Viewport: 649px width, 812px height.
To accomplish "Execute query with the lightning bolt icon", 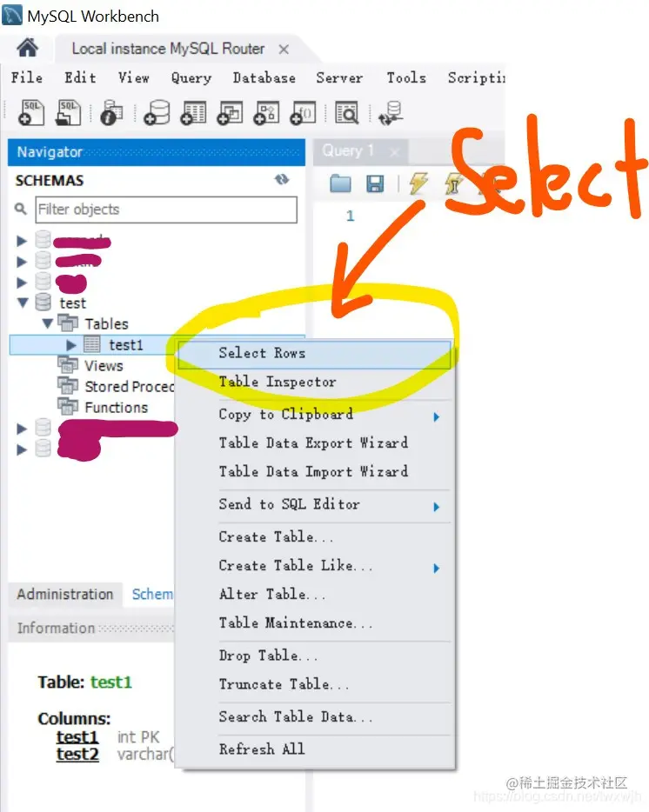I will [x=418, y=183].
